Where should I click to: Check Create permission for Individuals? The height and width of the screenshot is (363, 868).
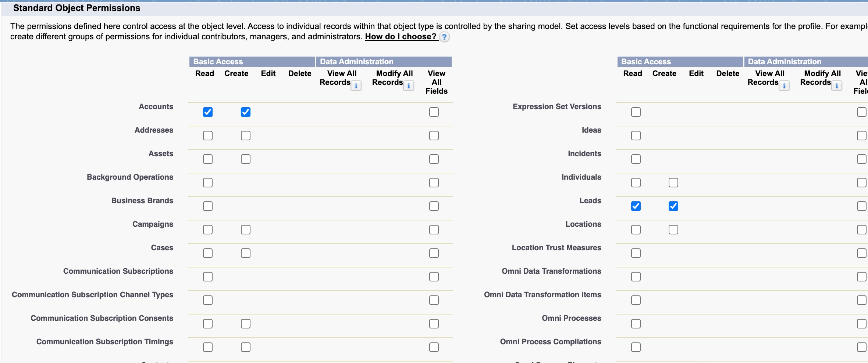pyautogui.click(x=673, y=183)
